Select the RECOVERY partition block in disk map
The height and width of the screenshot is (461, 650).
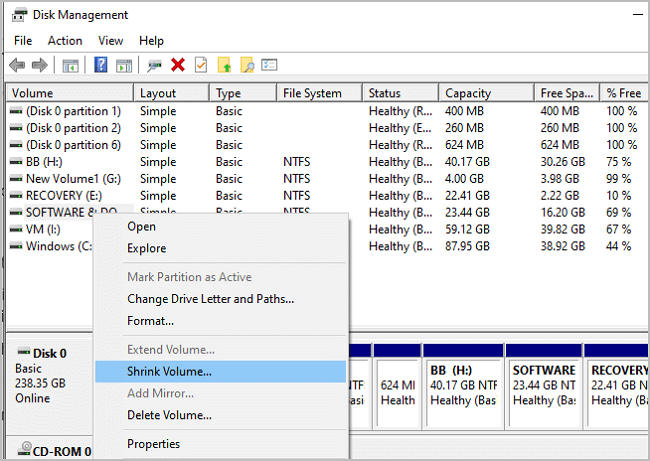(617, 385)
